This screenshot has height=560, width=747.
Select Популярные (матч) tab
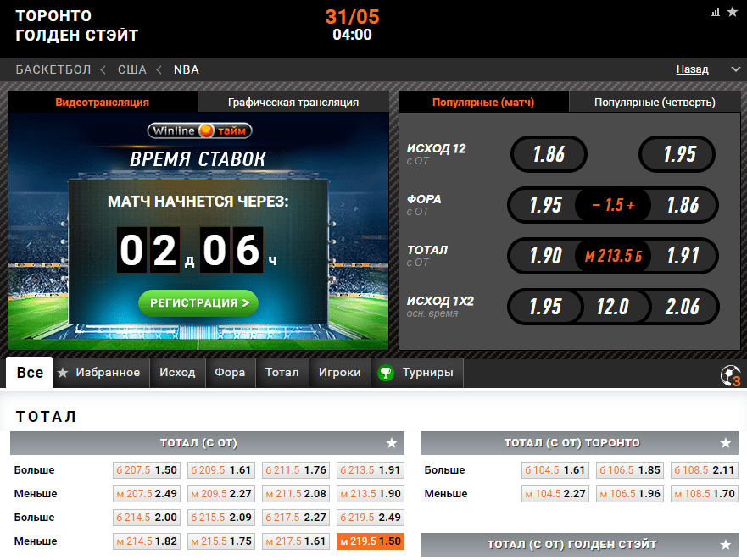[483, 102]
